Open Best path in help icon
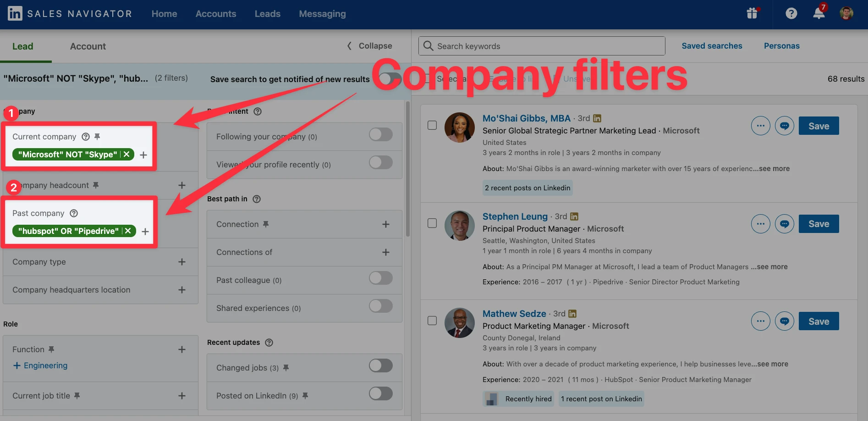 (257, 199)
